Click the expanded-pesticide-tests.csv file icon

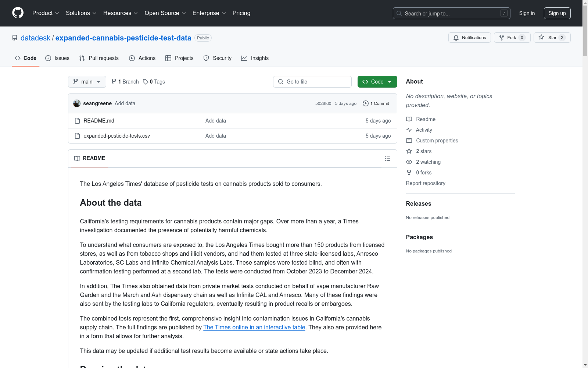[x=77, y=136]
